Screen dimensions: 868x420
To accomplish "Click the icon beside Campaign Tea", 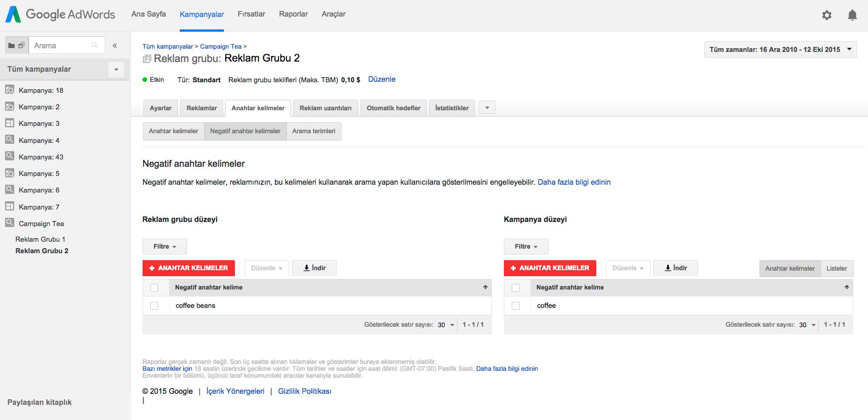I will pyautogui.click(x=10, y=223).
